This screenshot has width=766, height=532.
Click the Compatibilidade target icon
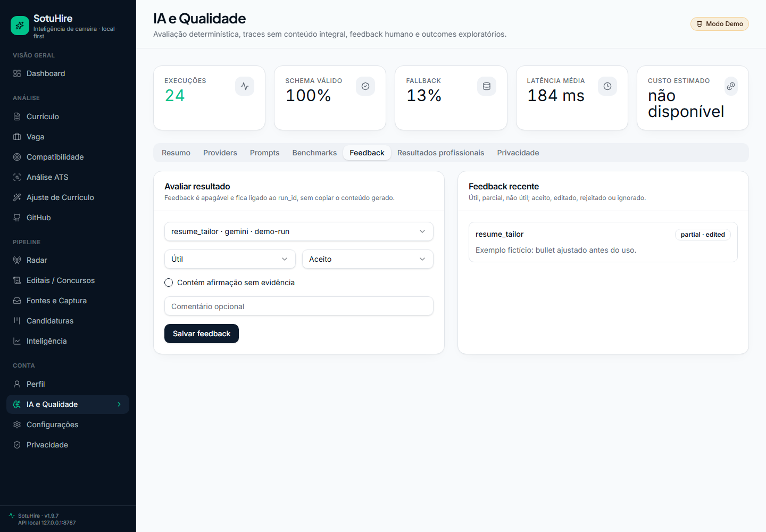[x=17, y=157]
